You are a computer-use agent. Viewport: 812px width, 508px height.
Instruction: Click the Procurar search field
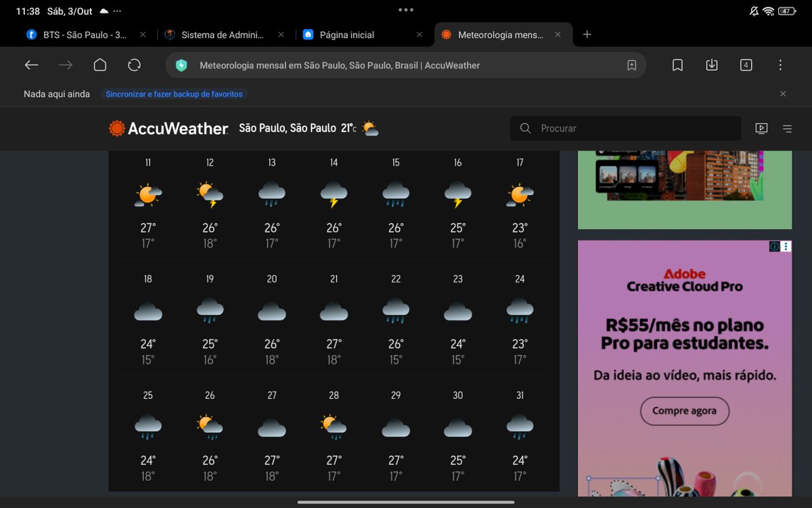(x=626, y=128)
